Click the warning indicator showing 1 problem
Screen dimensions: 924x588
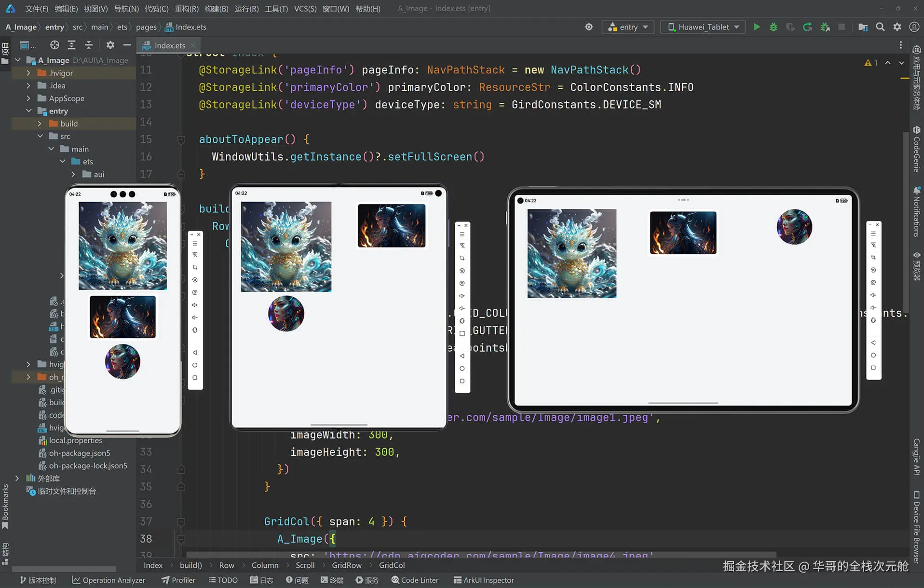click(871, 63)
